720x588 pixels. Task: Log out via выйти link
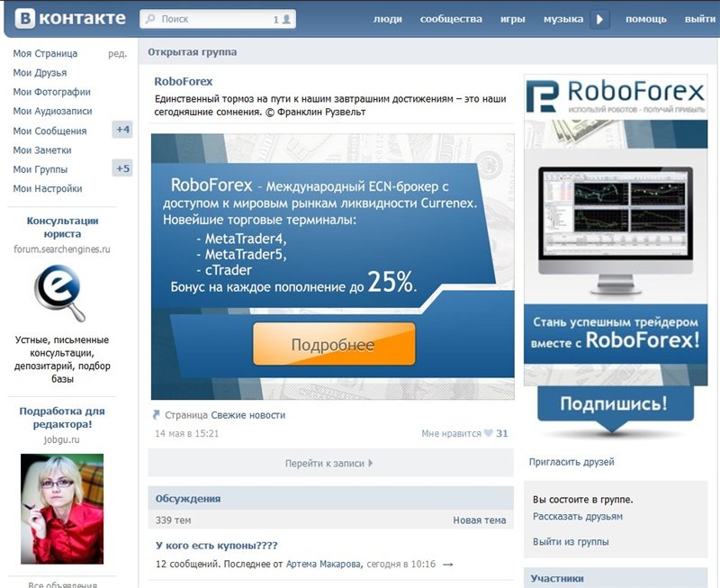(x=700, y=19)
